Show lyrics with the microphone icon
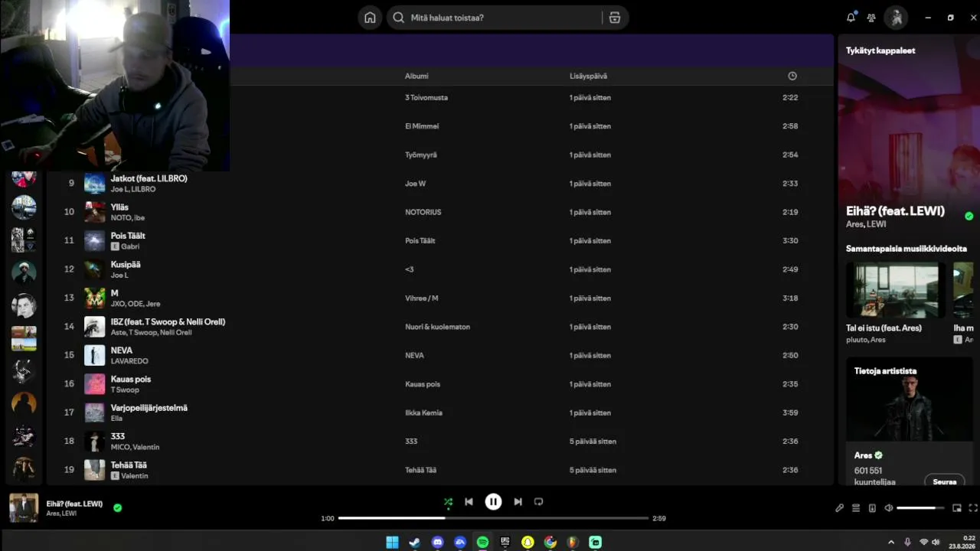 tap(839, 508)
